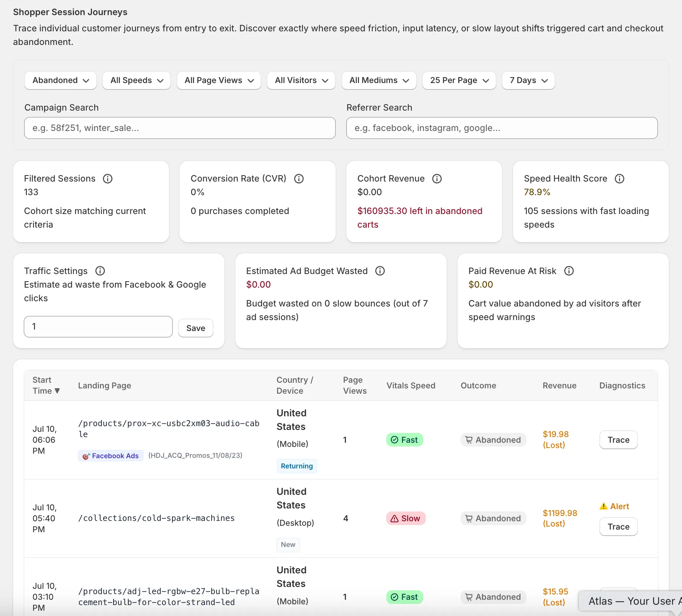
Task: Sort by Start Time column header
Action: tap(46, 385)
